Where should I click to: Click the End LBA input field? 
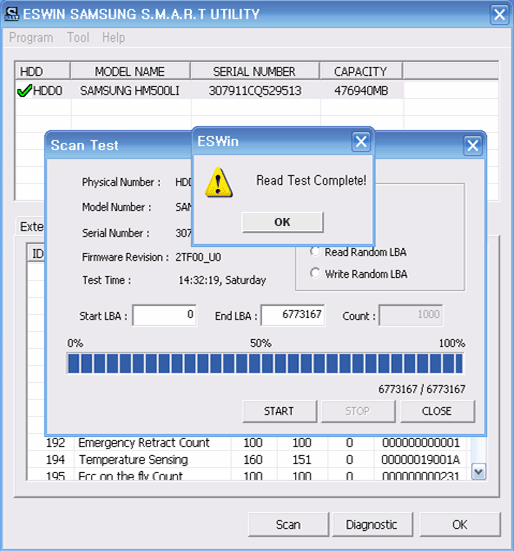pyautogui.click(x=292, y=315)
